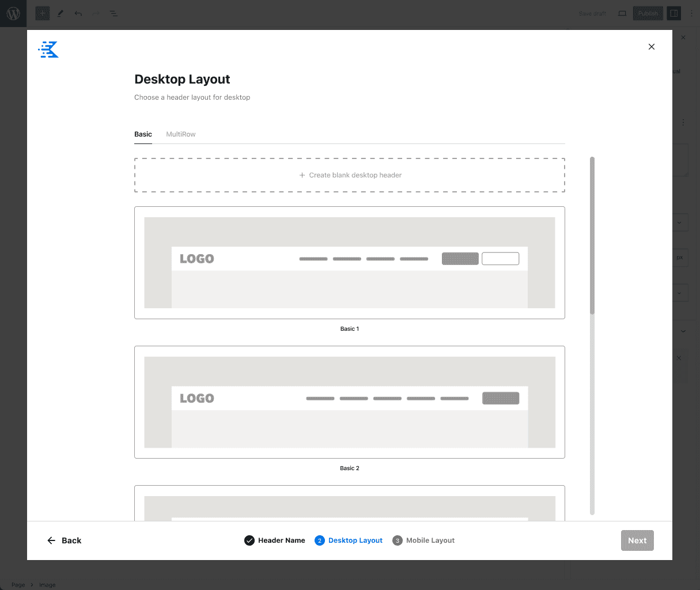The image size is (700, 590).
Task: Click the Kadence logo in the modal
Action: pos(48,50)
